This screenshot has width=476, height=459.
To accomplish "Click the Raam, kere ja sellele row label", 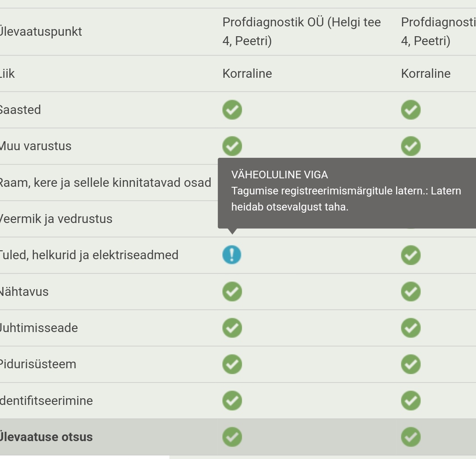I will coord(105,182).
